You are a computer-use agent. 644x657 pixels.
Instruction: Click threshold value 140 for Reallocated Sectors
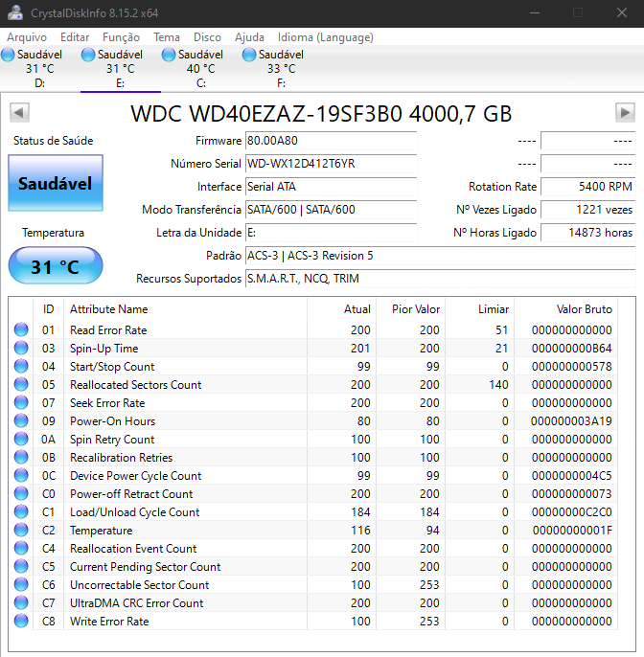pos(498,385)
